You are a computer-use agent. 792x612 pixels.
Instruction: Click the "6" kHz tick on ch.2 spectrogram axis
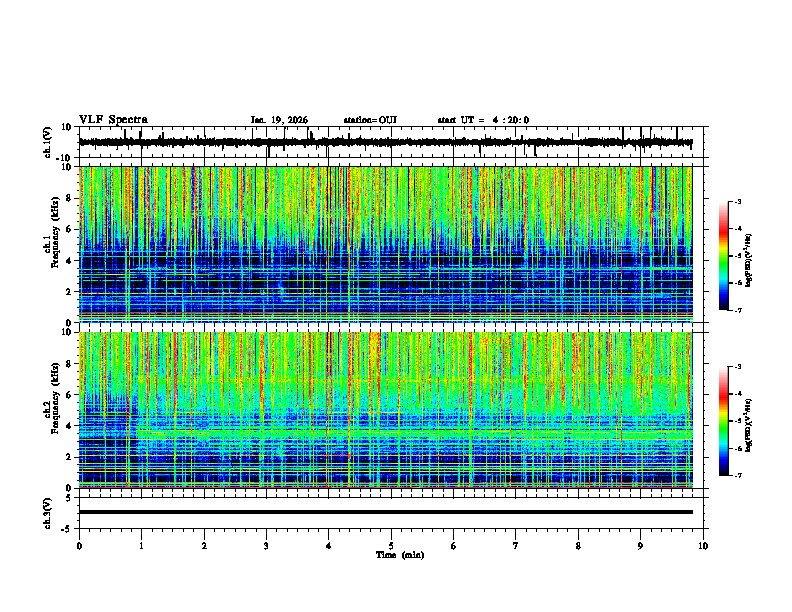(70, 394)
